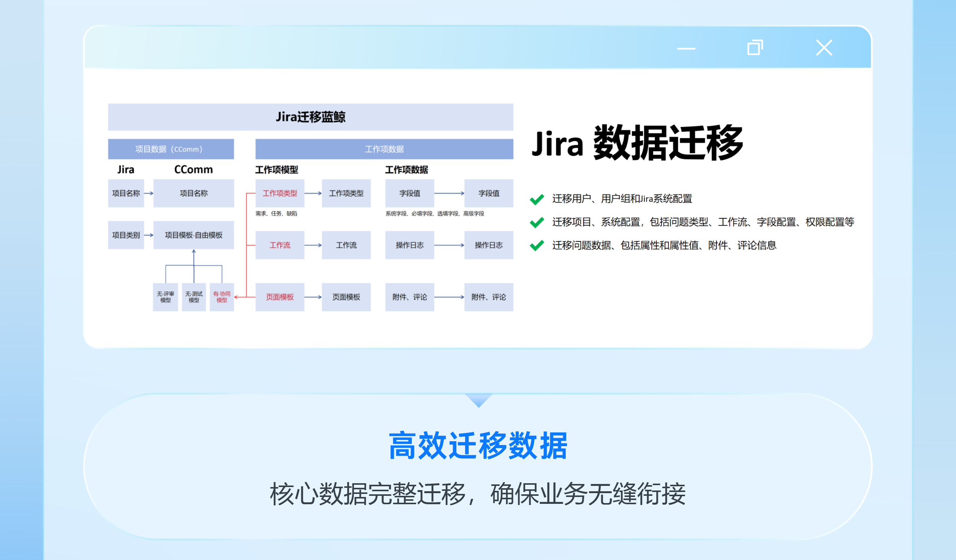Select the left 字段值 source box
The height and width of the screenshot is (560, 956).
pos(410,193)
